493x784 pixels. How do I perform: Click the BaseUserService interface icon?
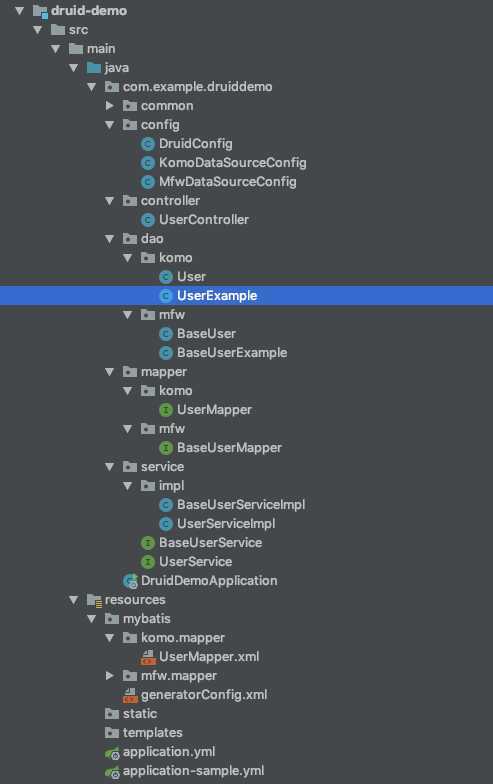click(x=148, y=543)
